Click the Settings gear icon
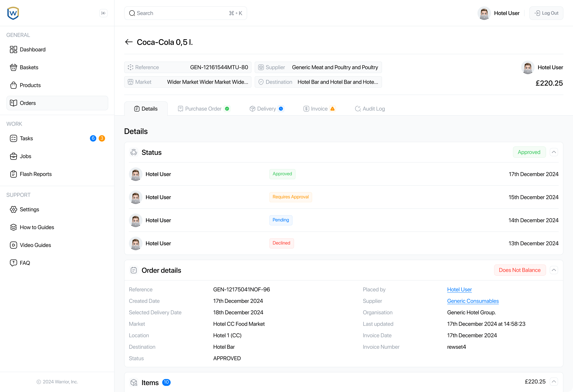This screenshot has height=392, width=573. [14, 210]
